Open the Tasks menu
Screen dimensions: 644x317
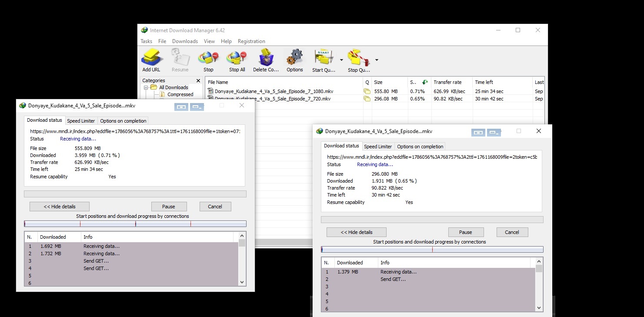coord(146,41)
